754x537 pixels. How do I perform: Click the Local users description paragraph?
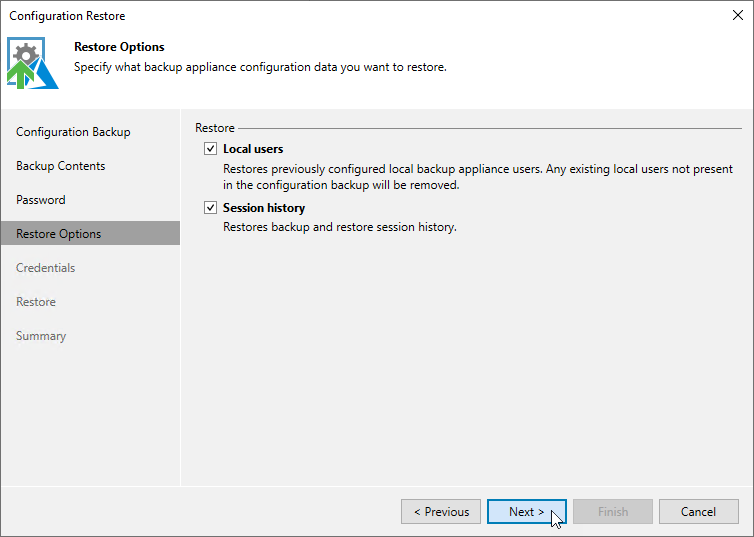coord(478,177)
